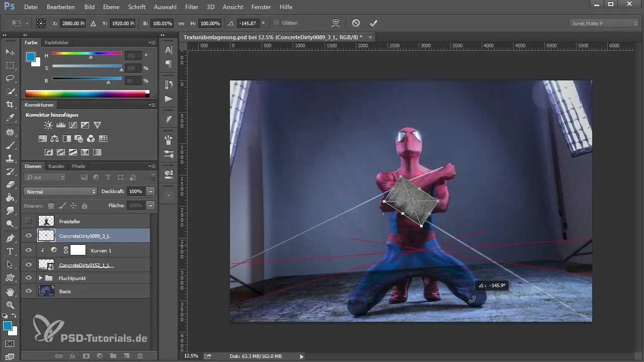Add a Brightness/Contrast adjustment
Image resolution: width=644 pixels, height=362 pixels.
coord(48,125)
